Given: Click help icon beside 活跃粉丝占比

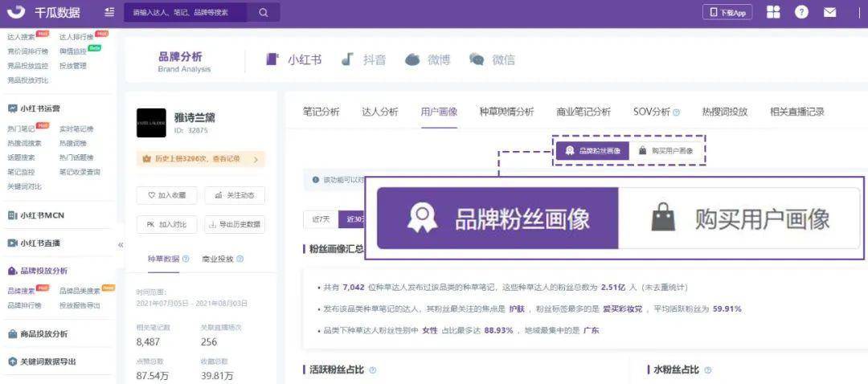Looking at the screenshot, I should tap(372, 370).
